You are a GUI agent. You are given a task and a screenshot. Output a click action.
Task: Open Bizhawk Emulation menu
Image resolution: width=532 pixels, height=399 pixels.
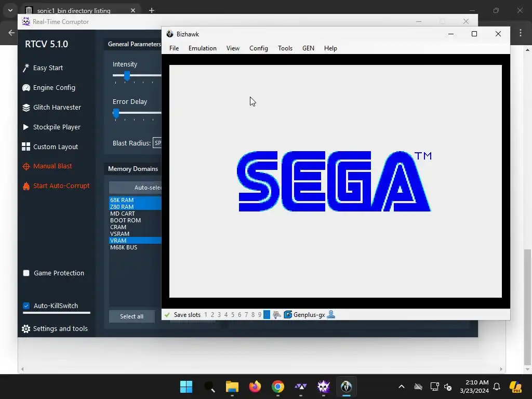[203, 48]
